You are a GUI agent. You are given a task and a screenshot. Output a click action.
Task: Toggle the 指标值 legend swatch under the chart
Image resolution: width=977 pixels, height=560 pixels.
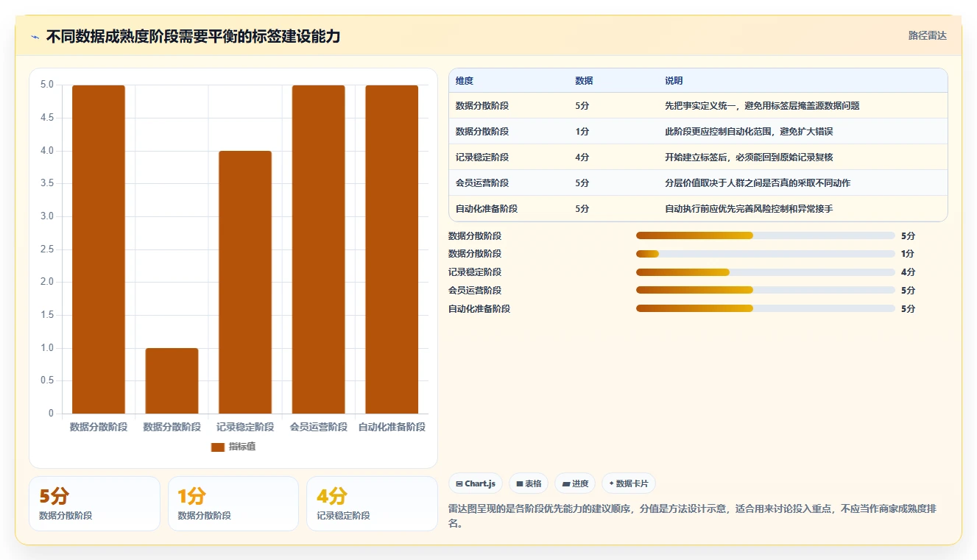217,447
